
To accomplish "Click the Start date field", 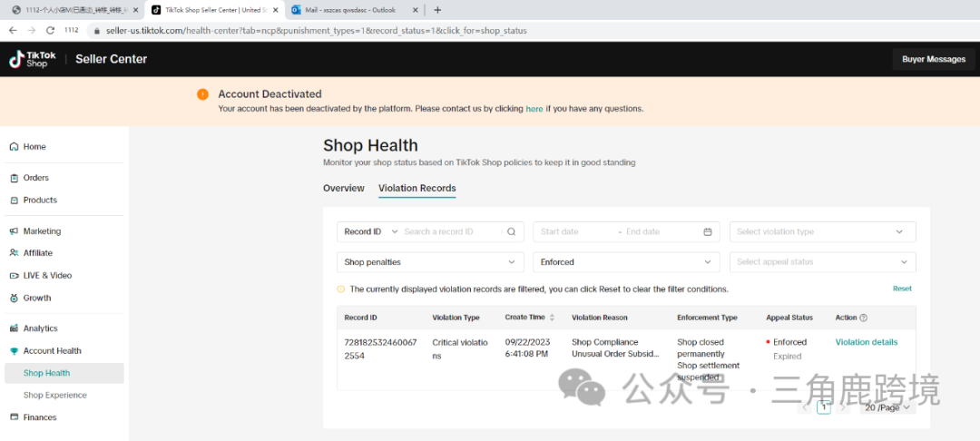I will click(x=575, y=231).
